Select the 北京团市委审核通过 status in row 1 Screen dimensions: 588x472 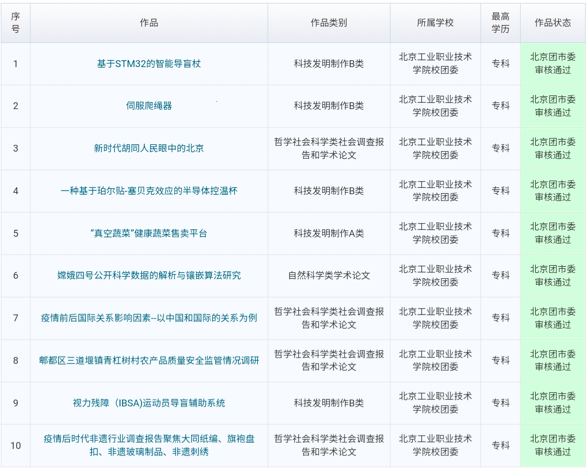pyautogui.click(x=553, y=64)
